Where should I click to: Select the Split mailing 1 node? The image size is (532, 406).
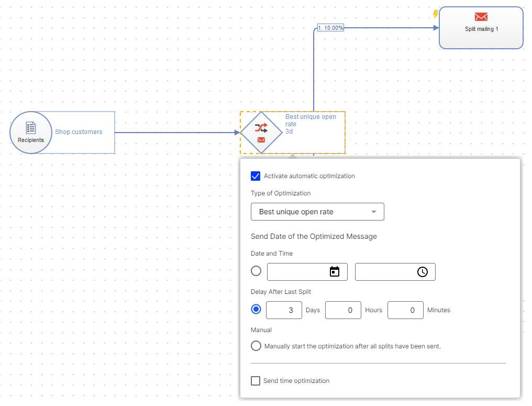click(481, 28)
